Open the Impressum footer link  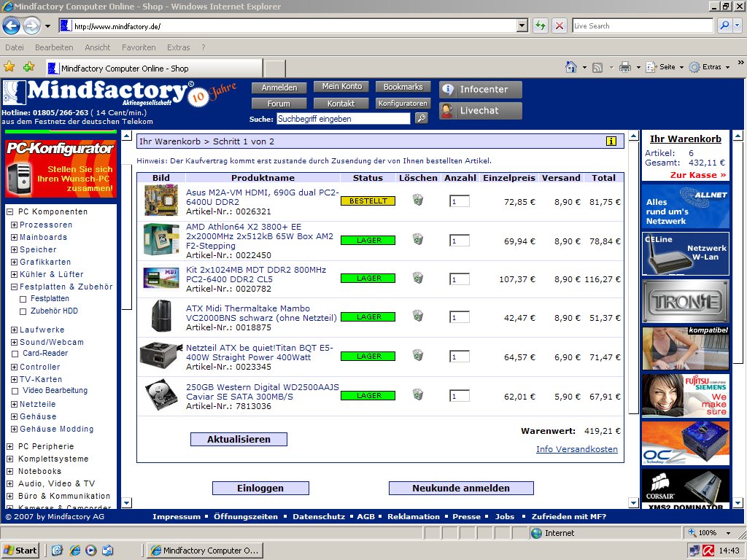point(177,517)
